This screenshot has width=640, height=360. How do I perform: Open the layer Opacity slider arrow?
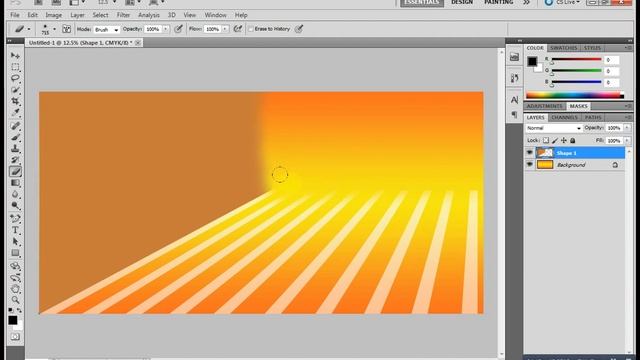(x=627, y=128)
